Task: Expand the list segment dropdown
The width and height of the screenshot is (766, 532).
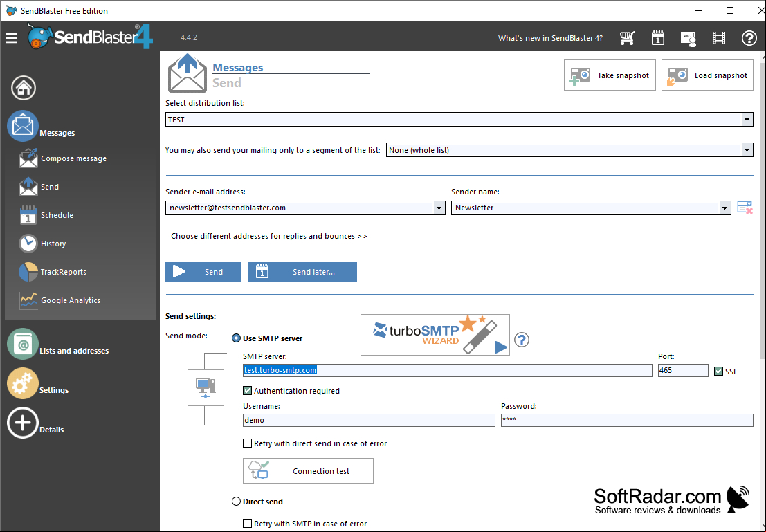Action: (747, 150)
